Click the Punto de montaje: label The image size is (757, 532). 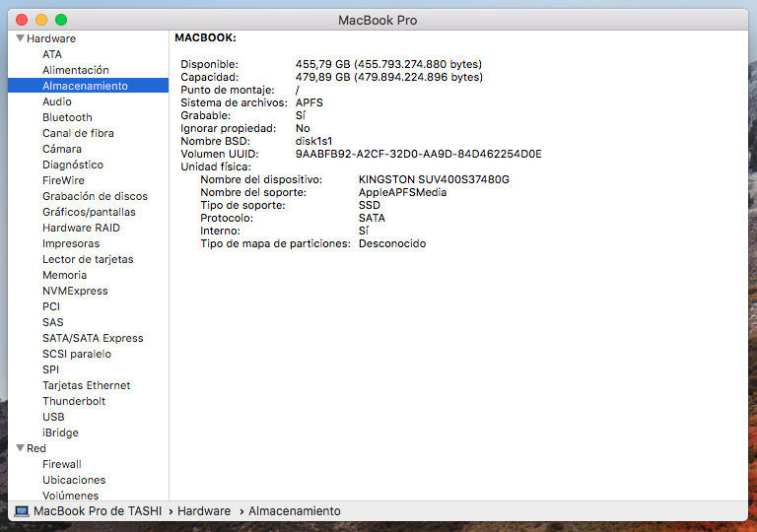pyautogui.click(x=228, y=90)
